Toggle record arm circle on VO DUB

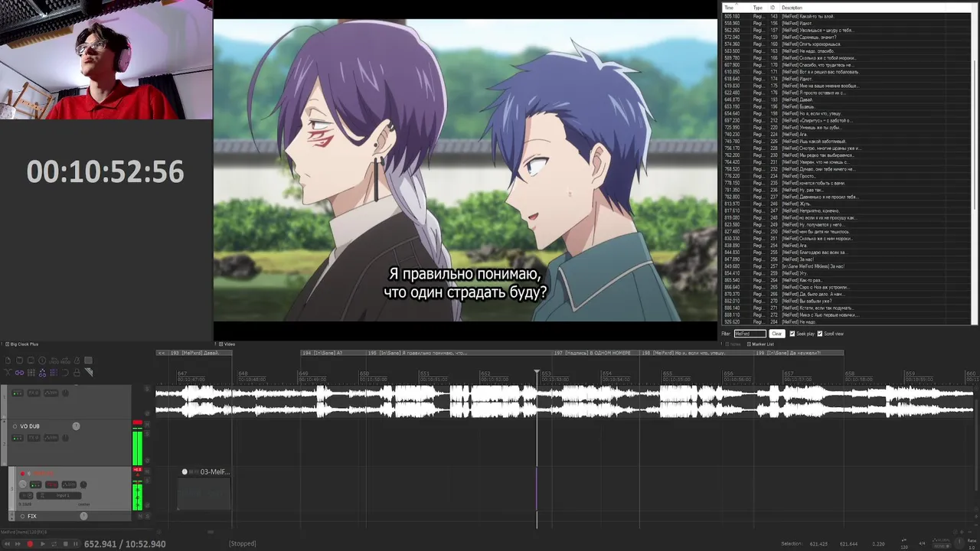point(15,426)
